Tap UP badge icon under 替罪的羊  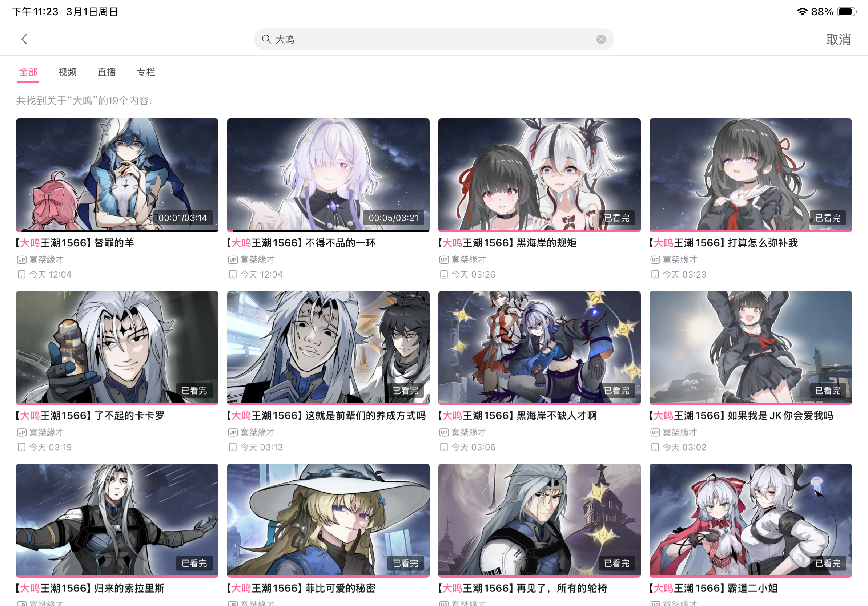tap(21, 259)
